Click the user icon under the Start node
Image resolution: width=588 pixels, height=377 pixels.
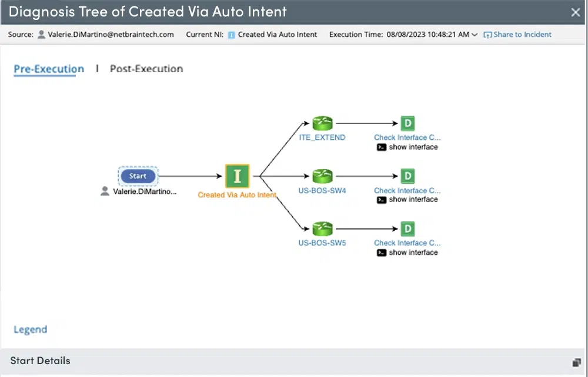click(105, 191)
